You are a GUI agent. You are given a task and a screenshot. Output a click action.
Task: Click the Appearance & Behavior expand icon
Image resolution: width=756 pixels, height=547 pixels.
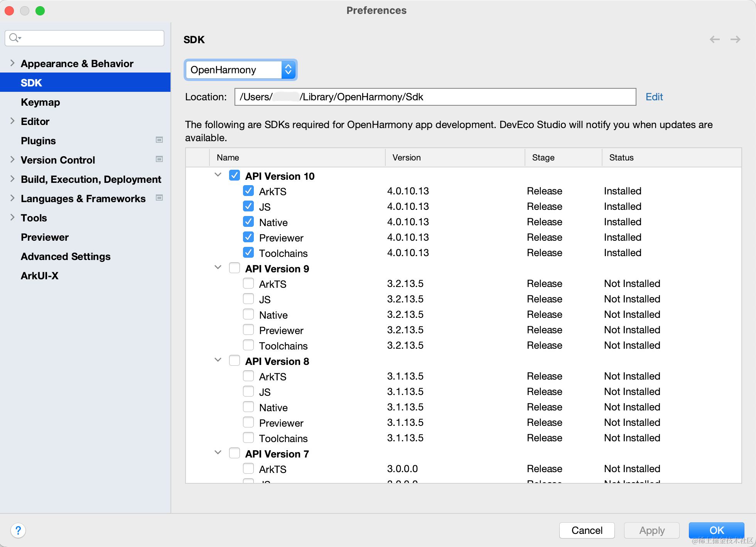tap(13, 63)
